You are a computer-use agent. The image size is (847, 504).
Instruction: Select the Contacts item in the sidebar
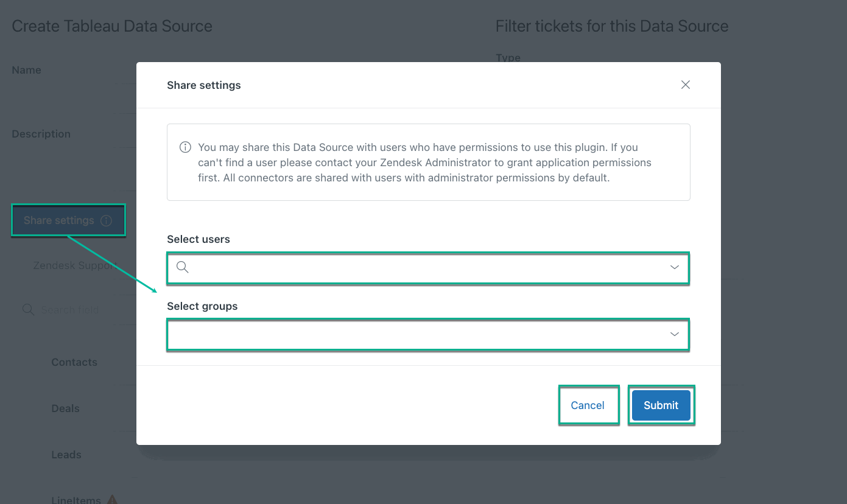tap(74, 362)
